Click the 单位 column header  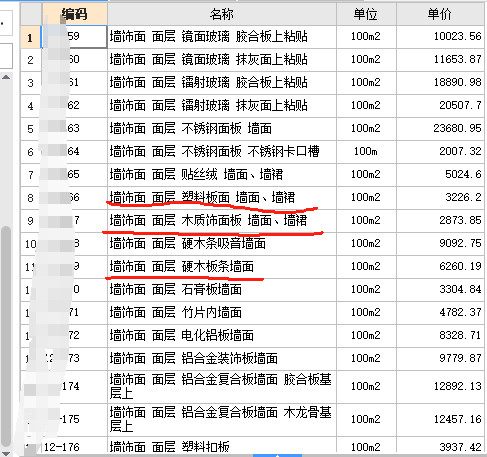pyautogui.click(x=366, y=14)
